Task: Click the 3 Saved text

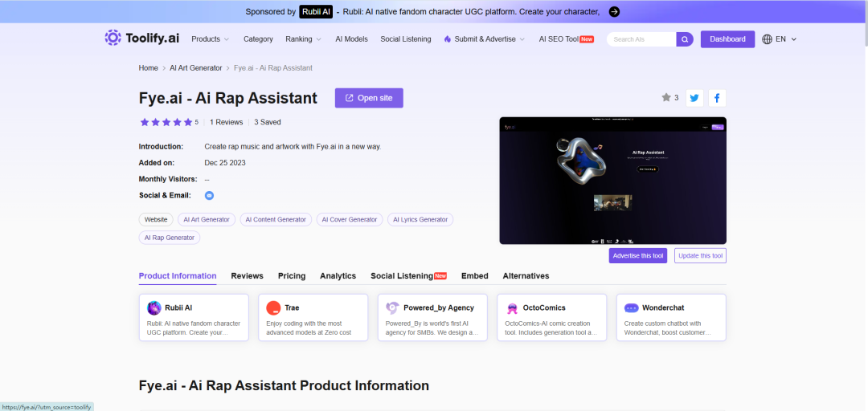Action: pos(268,122)
